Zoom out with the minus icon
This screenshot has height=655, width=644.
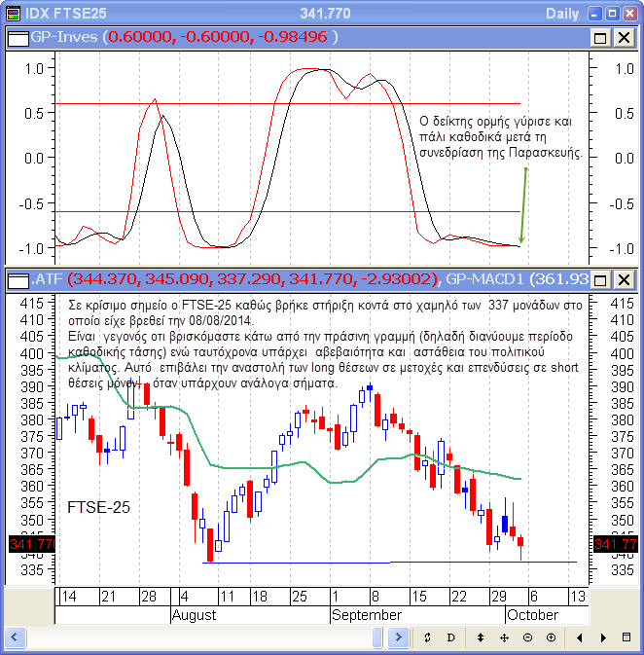(527, 637)
